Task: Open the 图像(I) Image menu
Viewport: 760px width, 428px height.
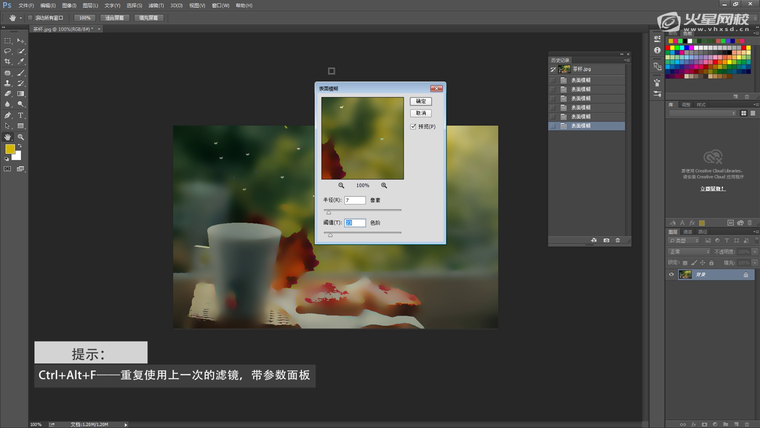Action: pyautogui.click(x=68, y=5)
